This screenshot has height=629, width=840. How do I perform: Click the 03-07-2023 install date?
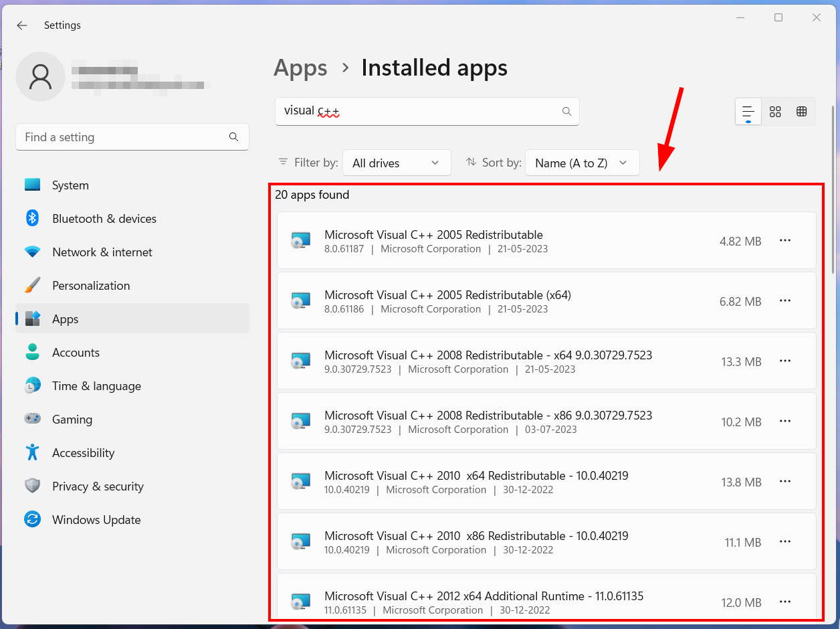click(551, 430)
